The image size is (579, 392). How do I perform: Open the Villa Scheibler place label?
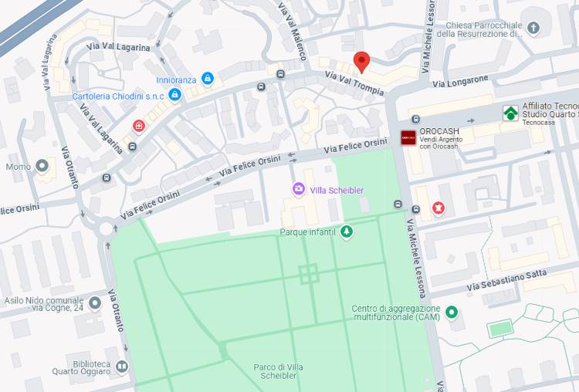point(337,191)
